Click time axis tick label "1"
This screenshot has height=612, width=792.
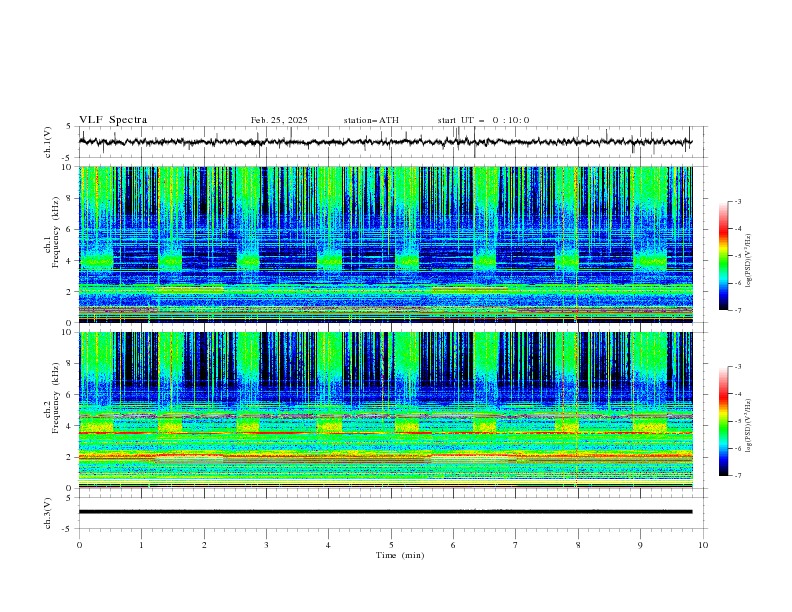pyautogui.click(x=141, y=545)
